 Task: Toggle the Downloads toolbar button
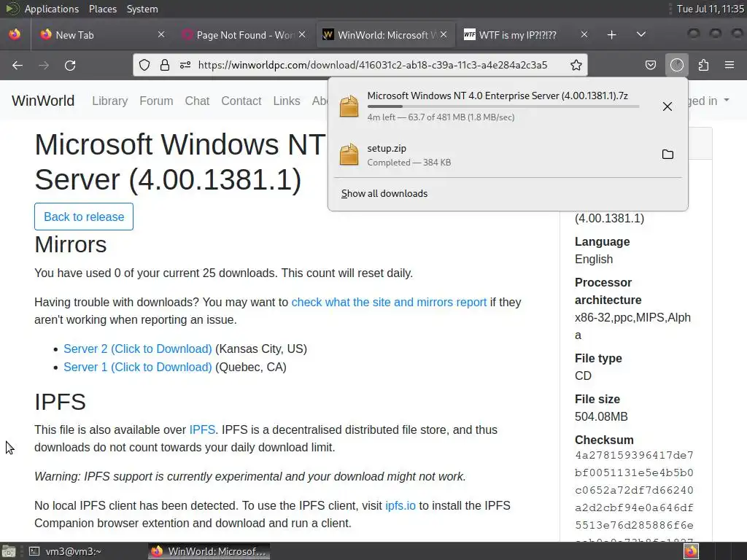(x=677, y=65)
